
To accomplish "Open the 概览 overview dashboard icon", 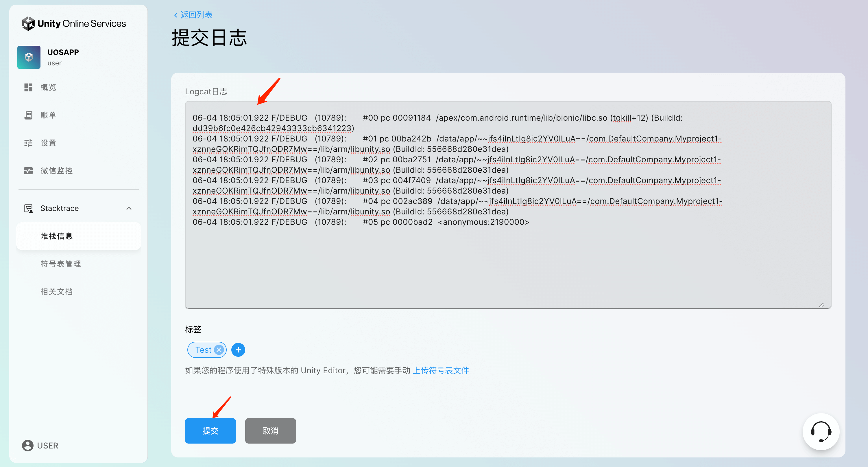I will [x=28, y=87].
